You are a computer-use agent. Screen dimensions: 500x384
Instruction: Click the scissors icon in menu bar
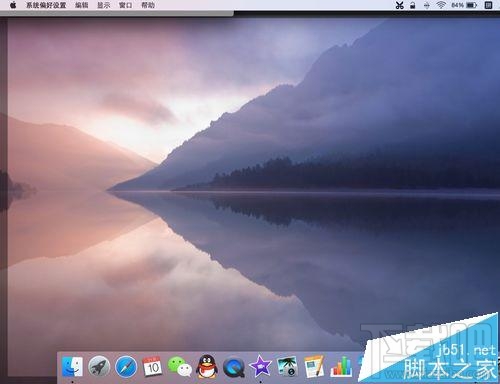tap(399, 5)
